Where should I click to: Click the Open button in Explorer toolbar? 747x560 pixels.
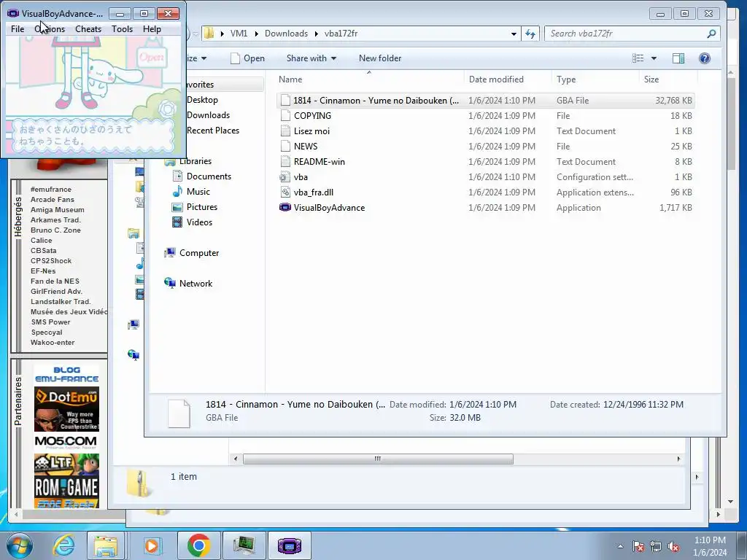[x=248, y=58]
